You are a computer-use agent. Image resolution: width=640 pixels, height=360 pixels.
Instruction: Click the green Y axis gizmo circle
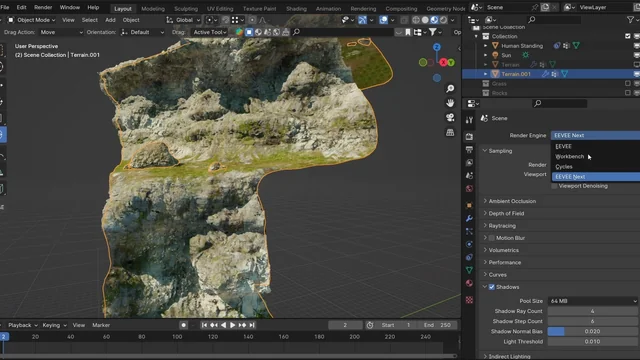pyautogui.click(x=451, y=62)
